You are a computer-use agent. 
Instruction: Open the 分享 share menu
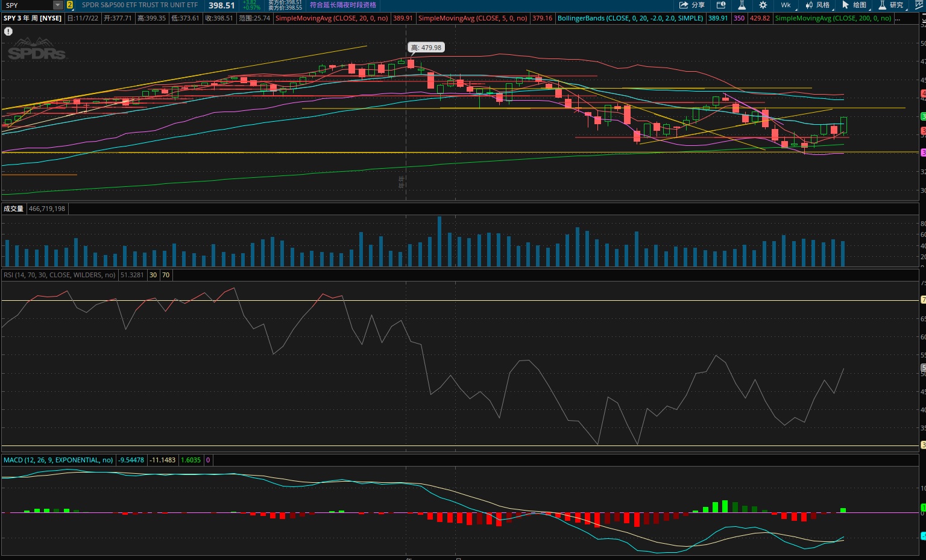point(691,5)
